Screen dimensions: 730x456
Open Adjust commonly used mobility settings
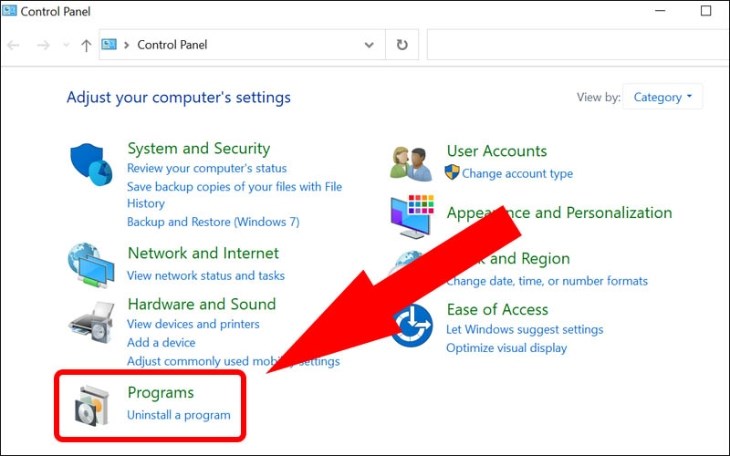tap(233, 361)
